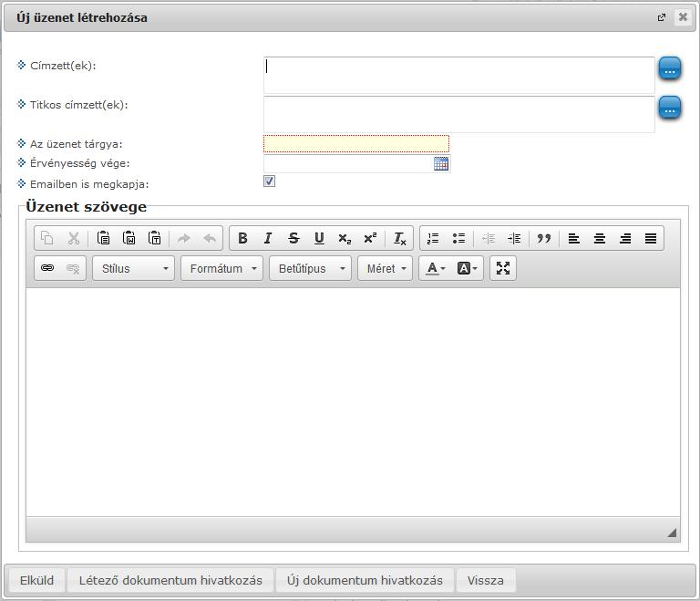Open the Méret size dropdown
Viewport: 700px width, 601px height.
pos(385,268)
